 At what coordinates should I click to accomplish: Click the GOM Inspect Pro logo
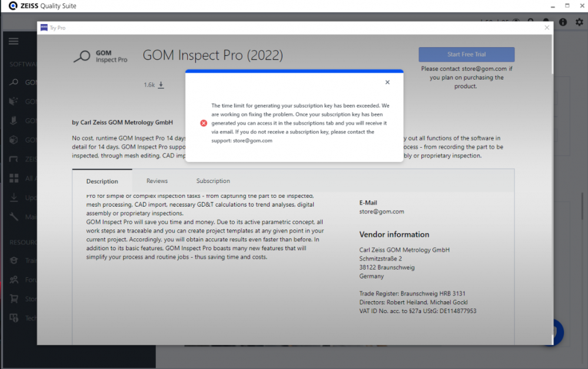click(101, 56)
